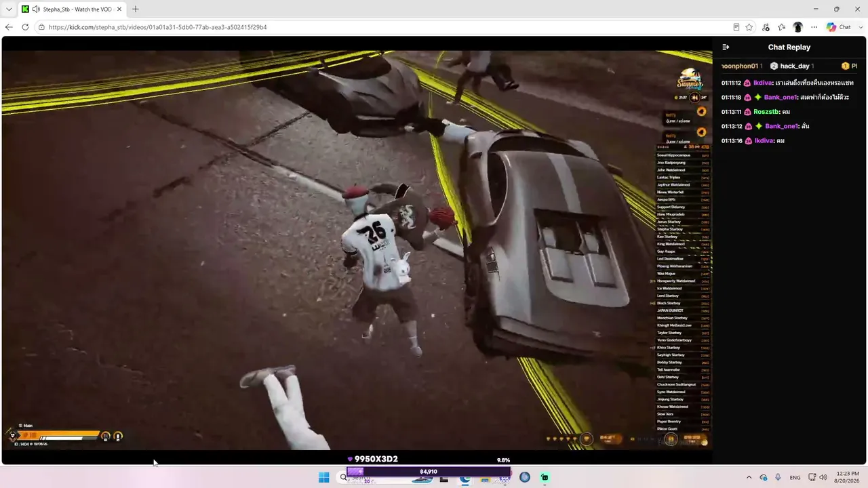Jump to chat timestamp 01:13:11

[x=731, y=112]
